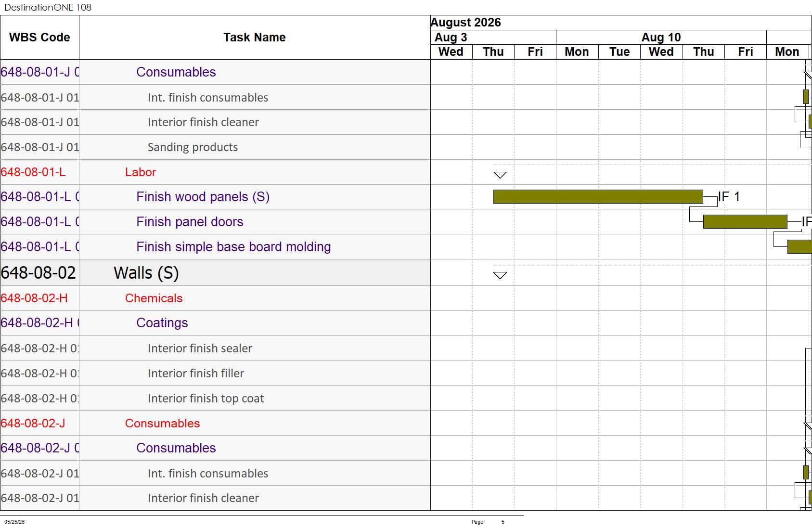
Task: Click the August 2026 month header
Action: pyautogui.click(x=465, y=23)
